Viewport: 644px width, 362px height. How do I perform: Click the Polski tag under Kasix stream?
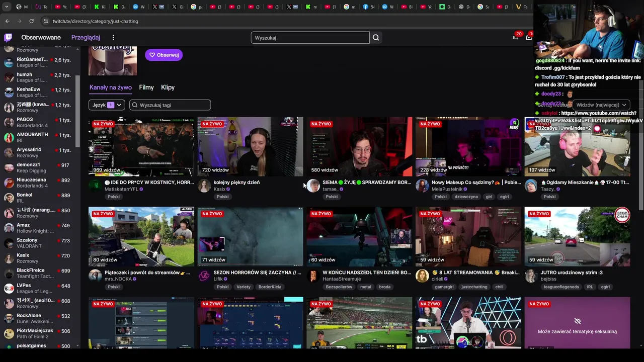223,197
